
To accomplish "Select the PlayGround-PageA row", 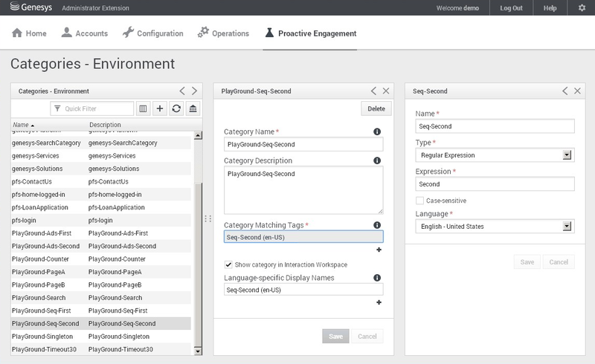I will [101, 272].
